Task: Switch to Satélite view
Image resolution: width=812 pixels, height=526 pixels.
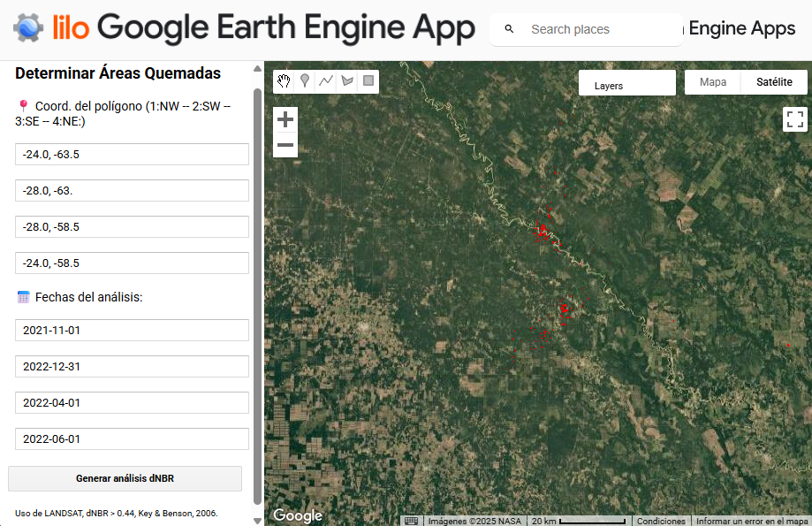Action: 774,82
